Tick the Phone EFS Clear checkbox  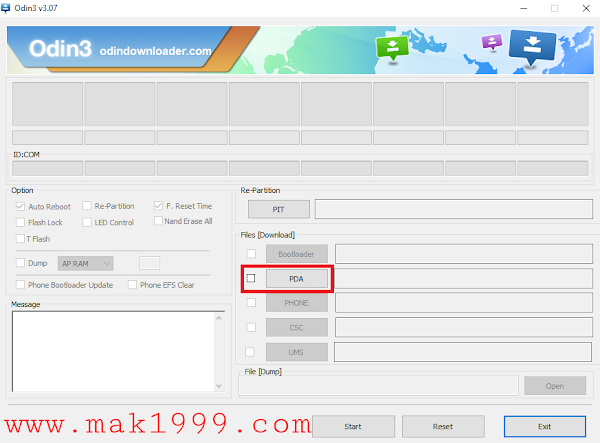(132, 285)
